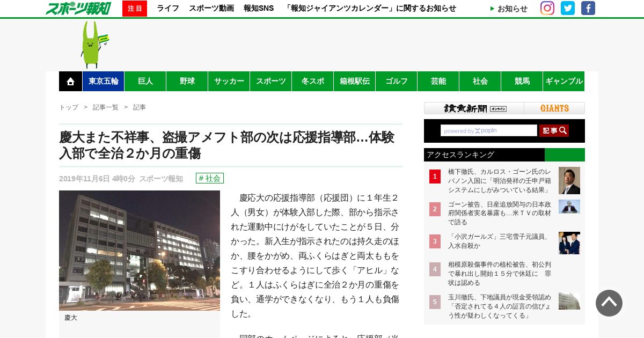Select the 社会 navigation tab
Screen dimensions: 644x338
pos(480,81)
